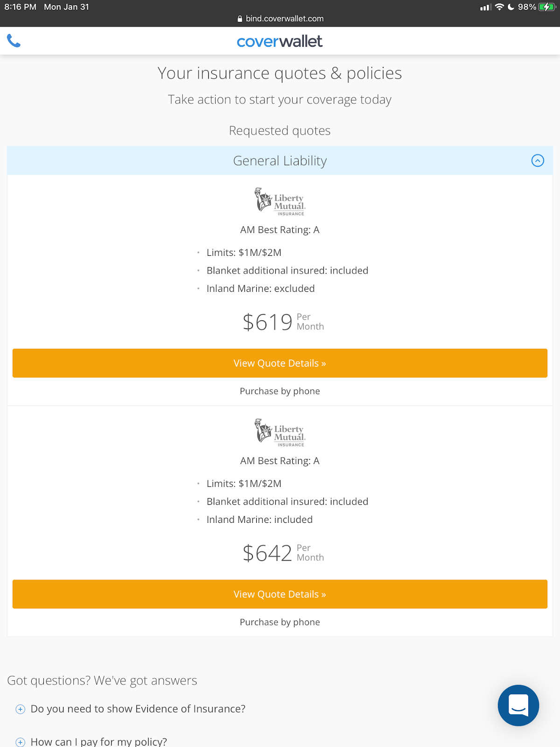View quote details for $642 plan
The image size is (560, 747).
[280, 594]
